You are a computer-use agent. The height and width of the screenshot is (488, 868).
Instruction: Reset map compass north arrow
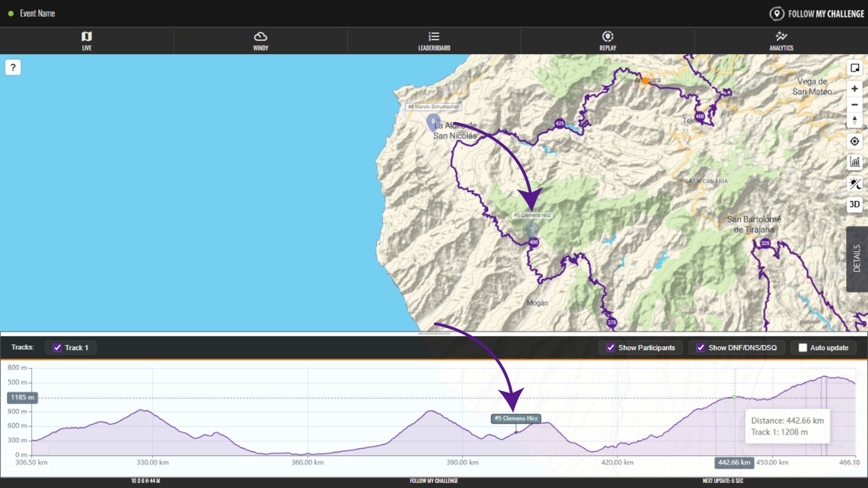(x=854, y=120)
